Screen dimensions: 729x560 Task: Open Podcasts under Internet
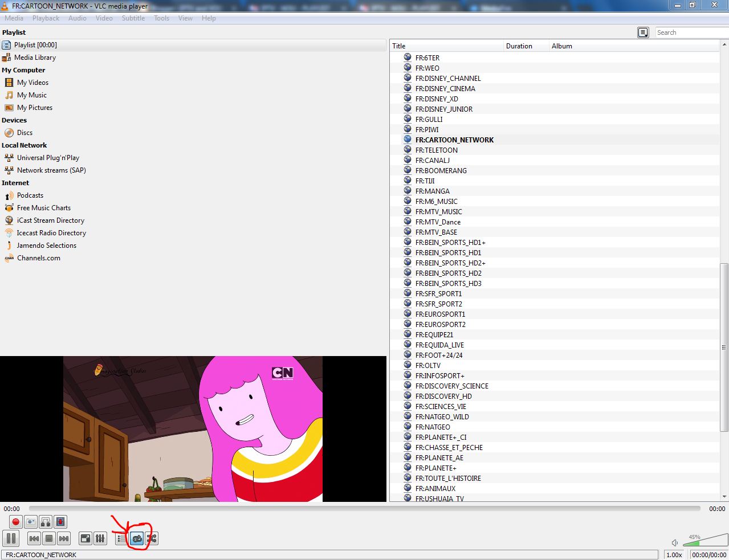(x=30, y=195)
